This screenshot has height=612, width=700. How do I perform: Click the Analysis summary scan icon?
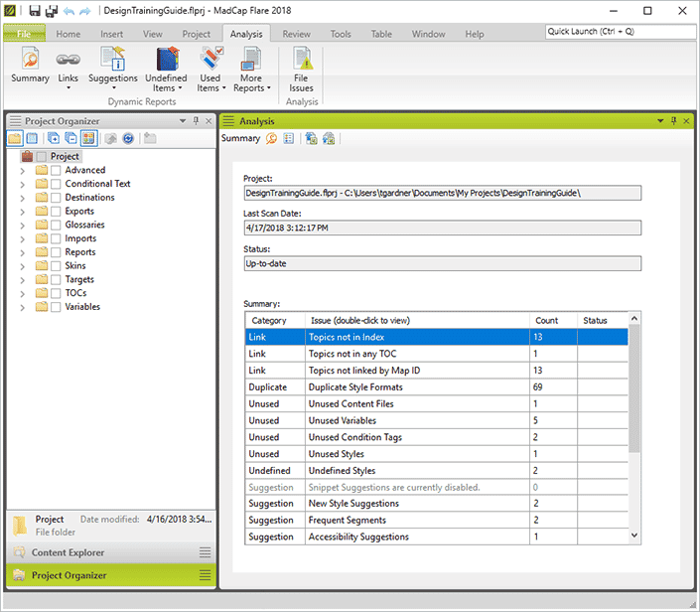(271, 138)
